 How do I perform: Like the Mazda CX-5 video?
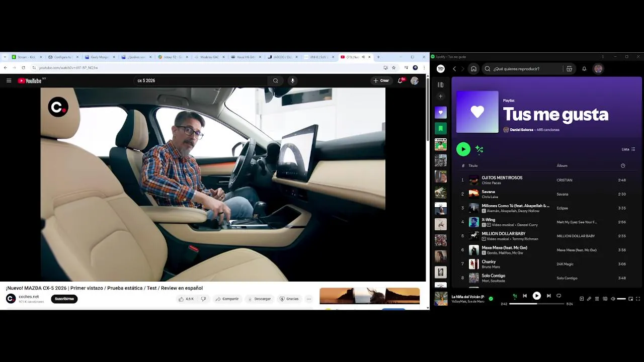coord(186,299)
